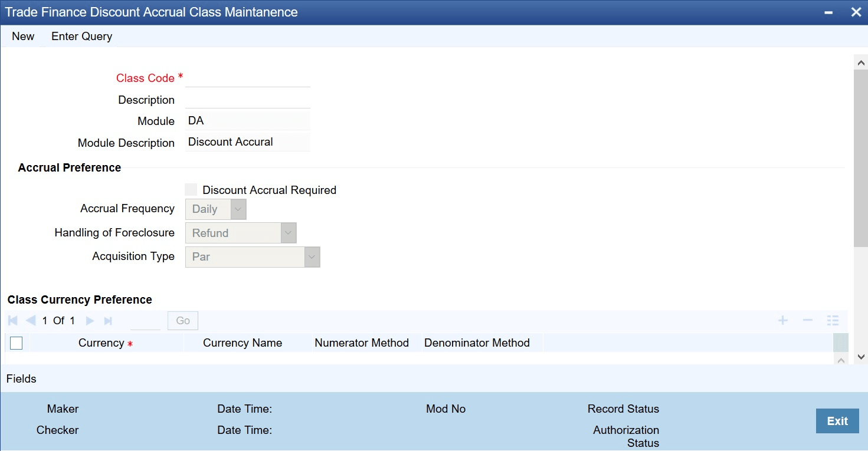Remove row from Class Currency Preference

point(808,320)
